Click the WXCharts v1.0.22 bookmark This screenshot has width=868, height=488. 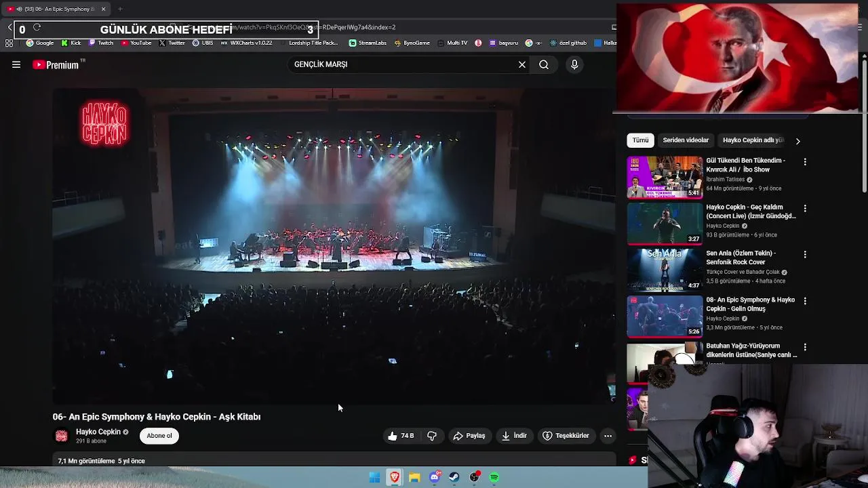pyautogui.click(x=246, y=43)
